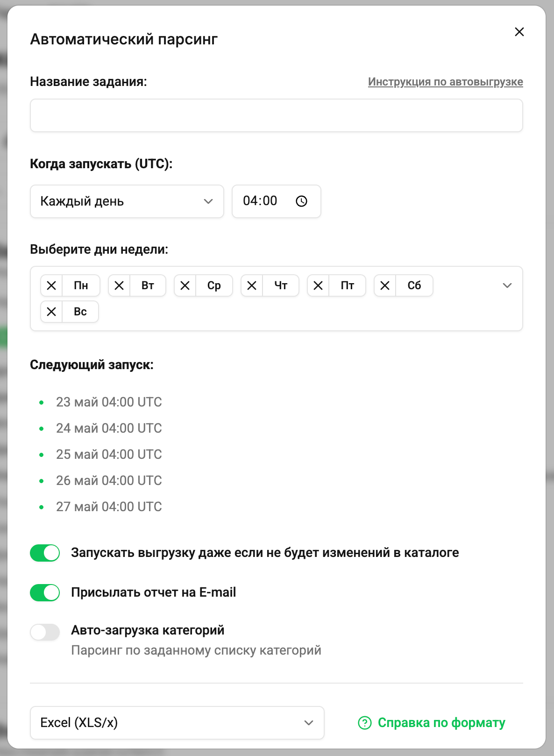Click the Вт day tag label
554x756 pixels.
click(148, 285)
